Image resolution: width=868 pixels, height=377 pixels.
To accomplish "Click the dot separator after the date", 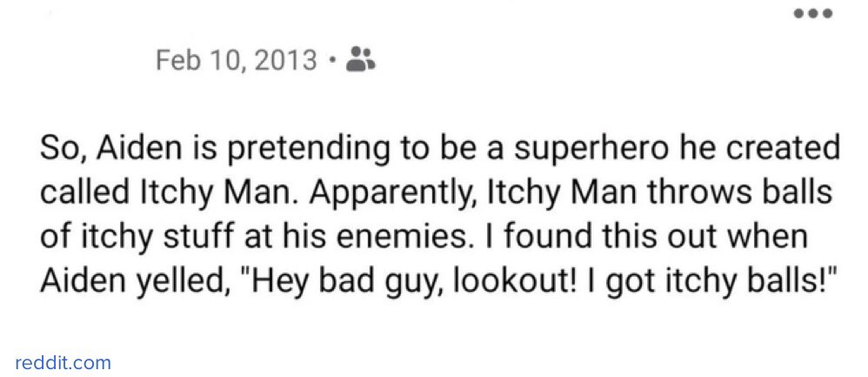I will pos(334,61).
